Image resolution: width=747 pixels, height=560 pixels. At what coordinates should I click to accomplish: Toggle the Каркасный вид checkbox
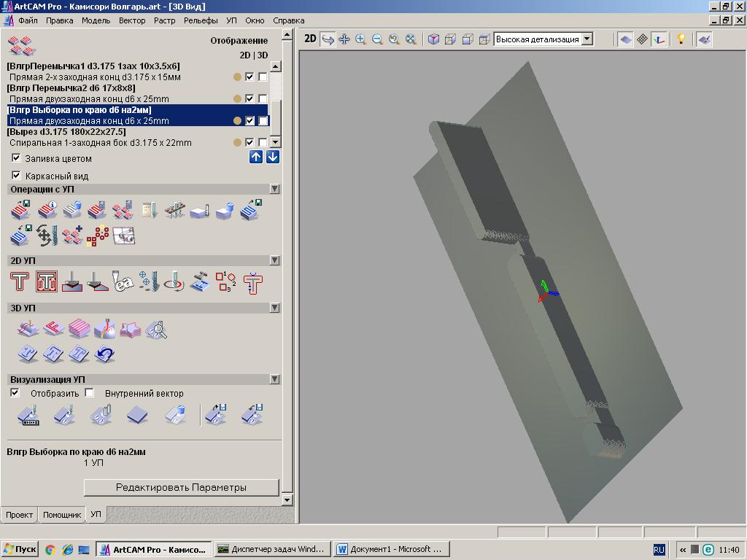16,176
